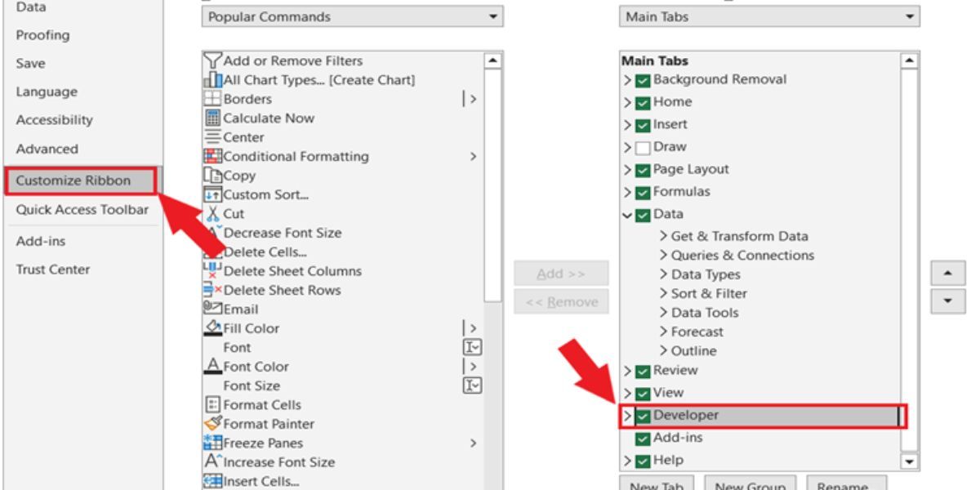
Task: Click the Conditional Formatting icon
Action: [212, 156]
